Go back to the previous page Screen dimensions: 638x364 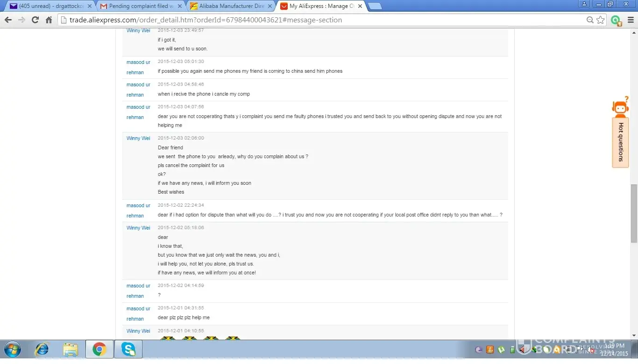pos(8,20)
